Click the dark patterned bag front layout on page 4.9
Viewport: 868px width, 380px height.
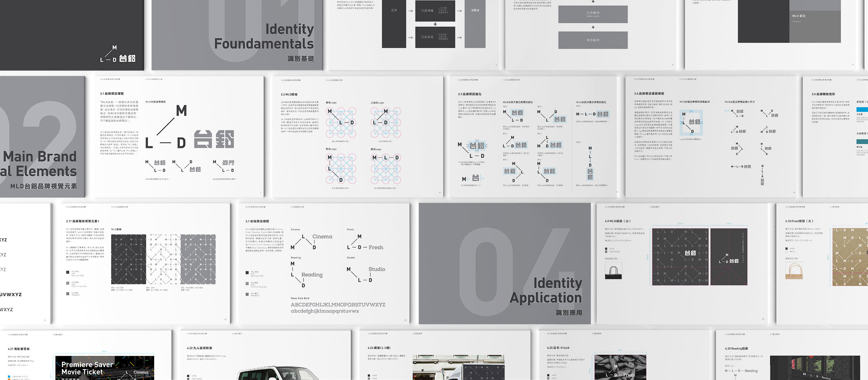click(x=680, y=257)
